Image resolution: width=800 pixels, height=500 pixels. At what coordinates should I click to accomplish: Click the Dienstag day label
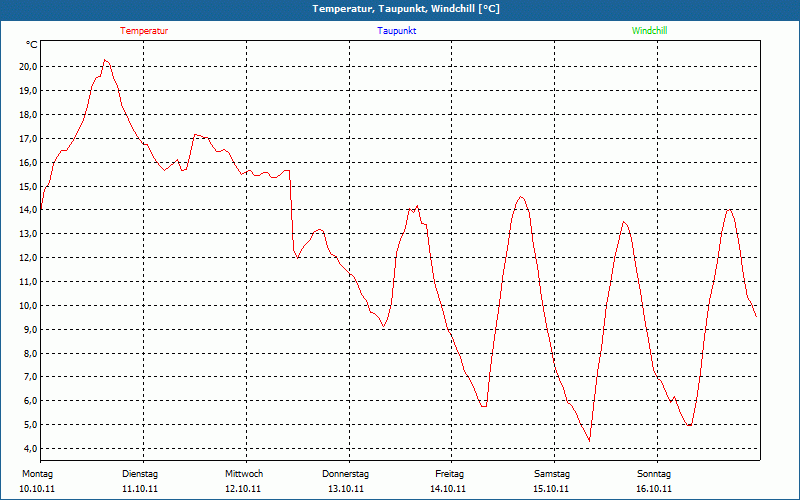click(140, 474)
